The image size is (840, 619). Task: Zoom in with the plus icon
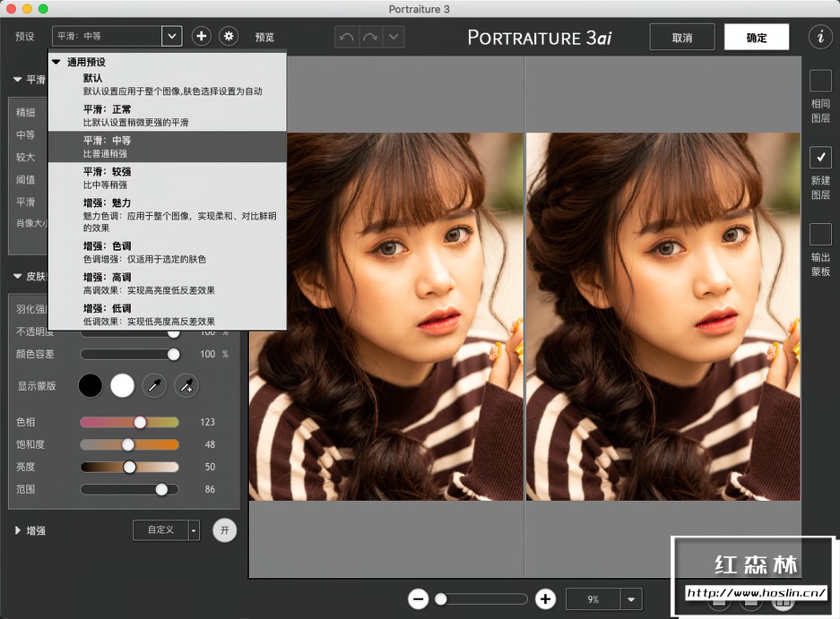[x=545, y=599]
